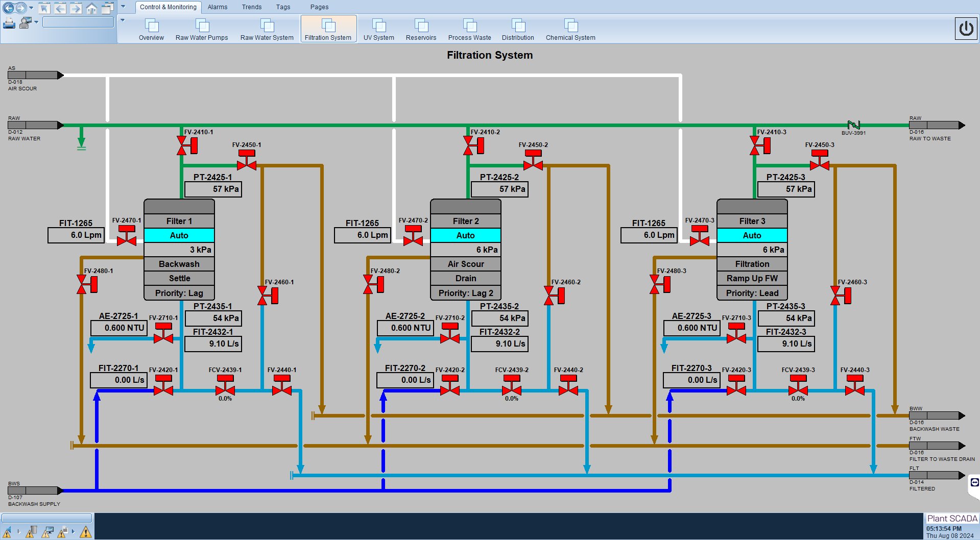980x540 pixels.
Task: Click Filter 1 Backwash status cell
Action: click(x=179, y=264)
